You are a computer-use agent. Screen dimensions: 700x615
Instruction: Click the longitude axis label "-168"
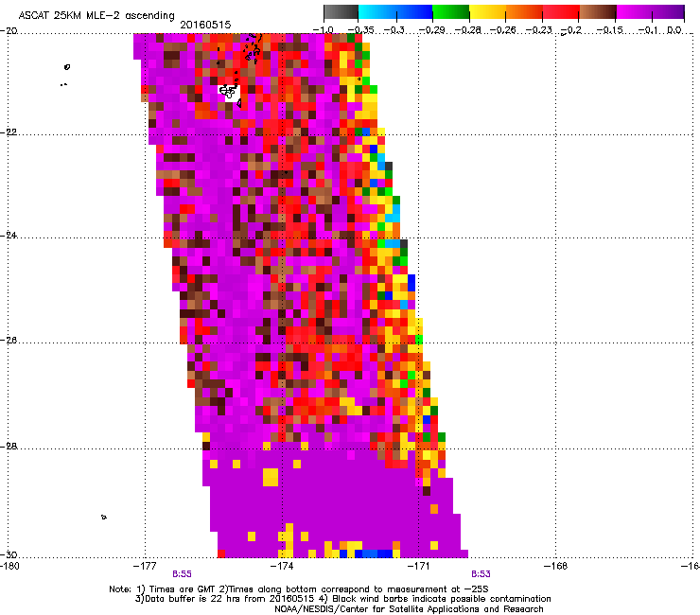coord(555,566)
